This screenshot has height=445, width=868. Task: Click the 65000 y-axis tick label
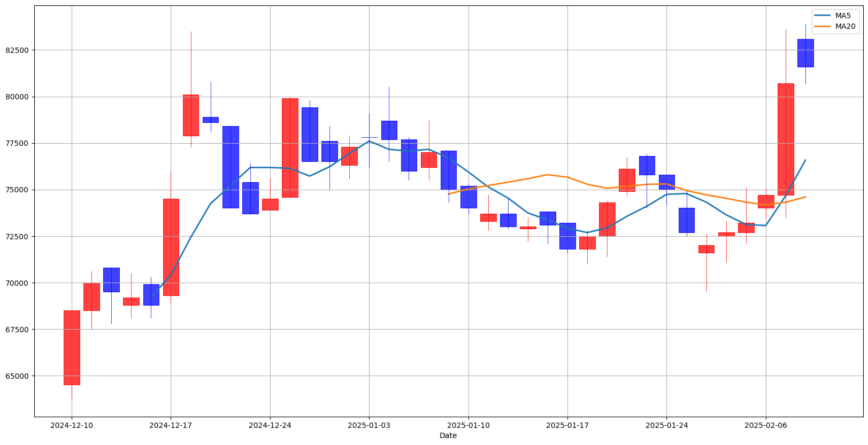17,376
